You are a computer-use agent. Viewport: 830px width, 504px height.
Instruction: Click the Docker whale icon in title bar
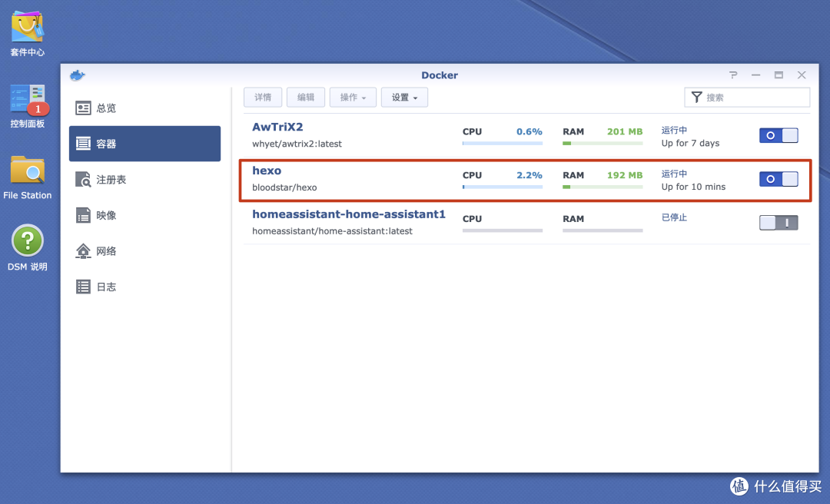77,75
